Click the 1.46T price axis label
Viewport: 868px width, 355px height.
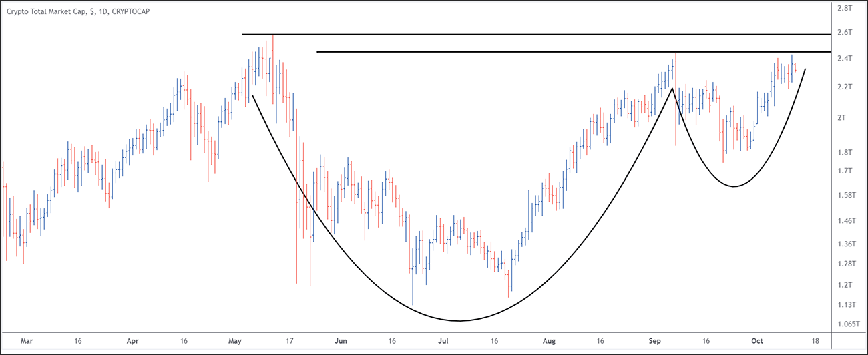(846, 221)
